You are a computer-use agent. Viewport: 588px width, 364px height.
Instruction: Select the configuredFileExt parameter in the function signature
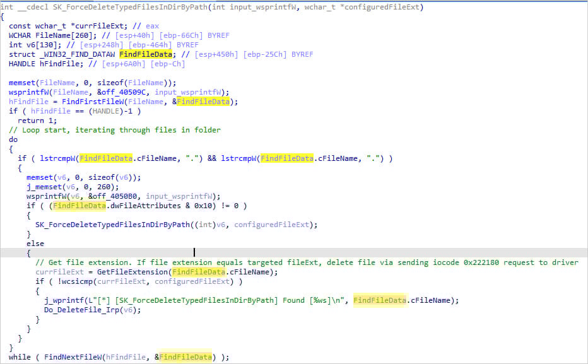382,7
